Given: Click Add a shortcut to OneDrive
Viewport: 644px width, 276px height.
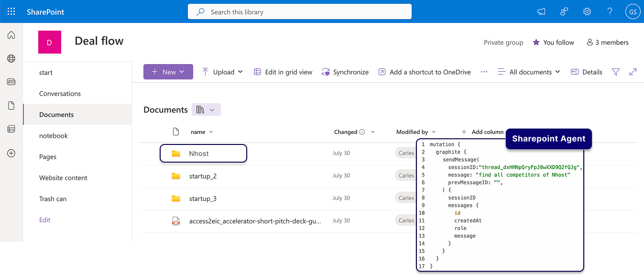Looking at the screenshot, I should point(425,72).
